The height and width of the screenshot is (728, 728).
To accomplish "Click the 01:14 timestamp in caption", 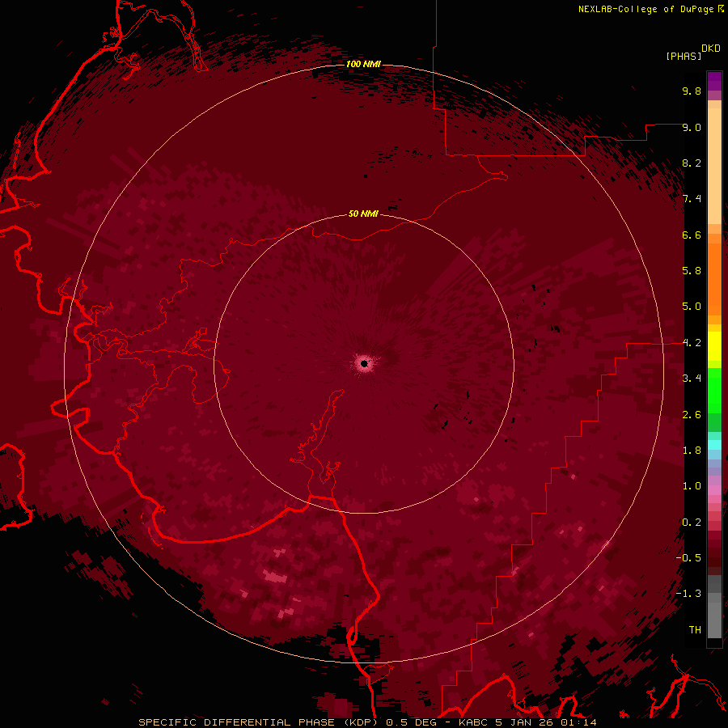I will pos(578,722).
